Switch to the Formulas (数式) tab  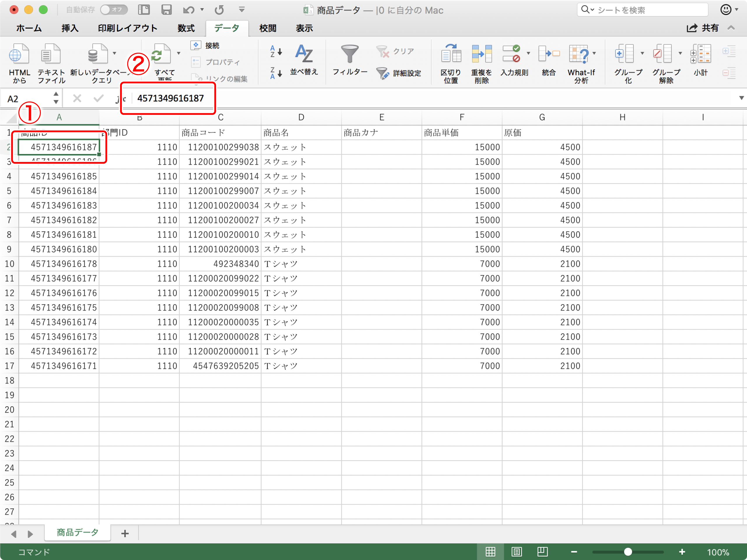(x=186, y=28)
